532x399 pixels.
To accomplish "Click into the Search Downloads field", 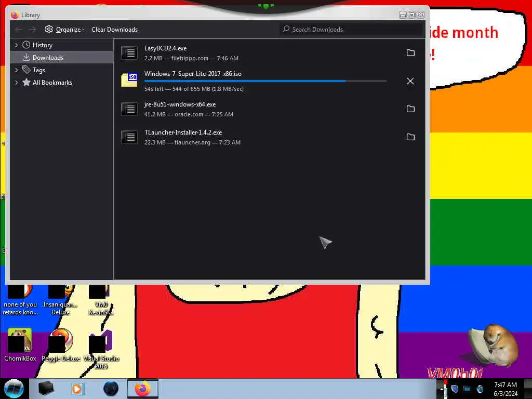I will [x=352, y=30].
